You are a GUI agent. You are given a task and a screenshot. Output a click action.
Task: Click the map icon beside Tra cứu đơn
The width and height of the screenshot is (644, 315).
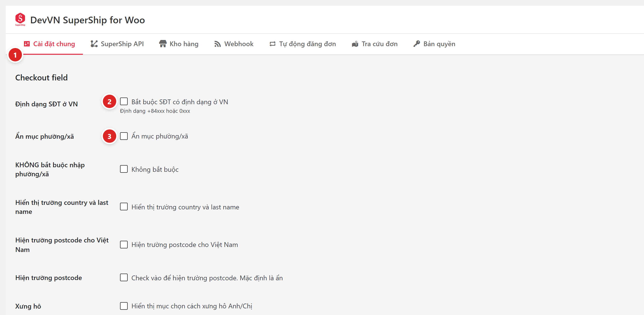click(x=355, y=44)
